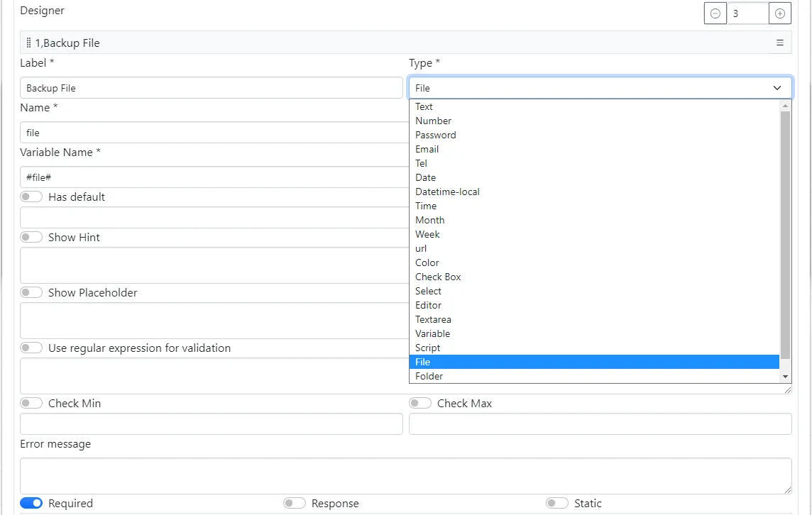812x515 pixels.
Task: Focus the Error message text area
Action: tap(405, 475)
